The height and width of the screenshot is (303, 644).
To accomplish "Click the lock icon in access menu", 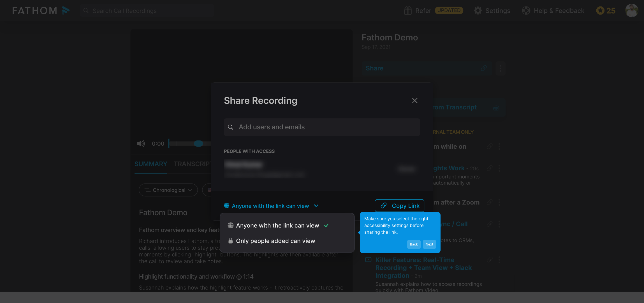I will click(231, 241).
